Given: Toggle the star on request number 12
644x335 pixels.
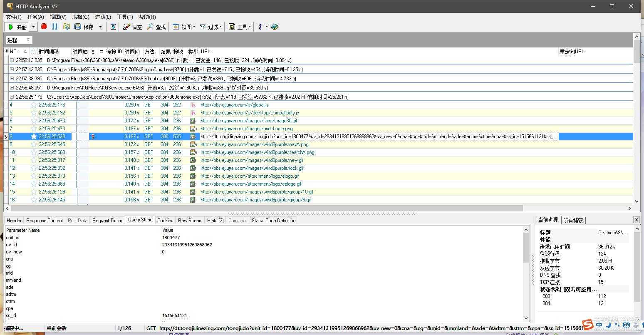Looking at the screenshot, I should (34, 168).
